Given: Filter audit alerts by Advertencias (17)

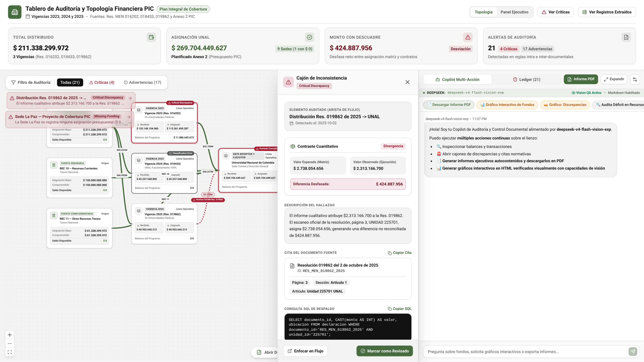Looking at the screenshot, I should pyautogui.click(x=142, y=82).
